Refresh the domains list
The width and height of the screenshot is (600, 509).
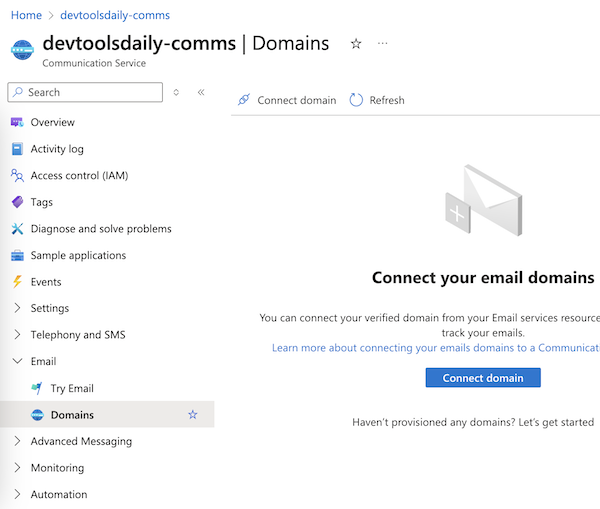[x=377, y=100]
